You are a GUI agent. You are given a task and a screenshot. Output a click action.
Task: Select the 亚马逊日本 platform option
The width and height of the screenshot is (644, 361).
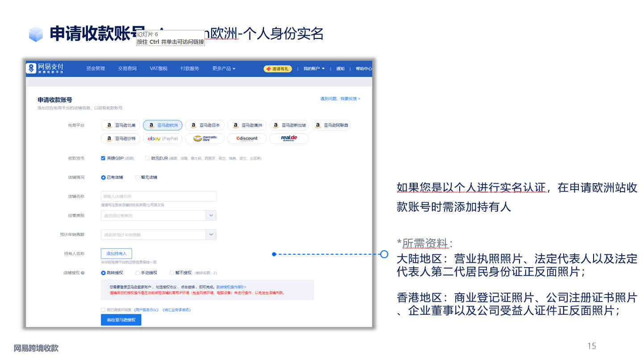click(x=205, y=126)
